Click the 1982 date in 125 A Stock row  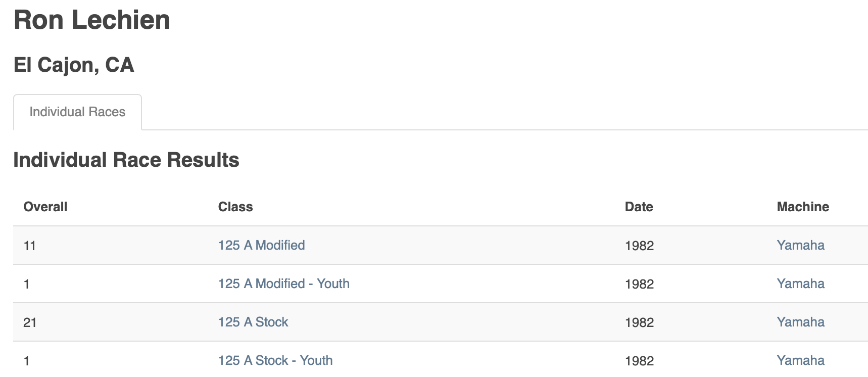tap(639, 322)
